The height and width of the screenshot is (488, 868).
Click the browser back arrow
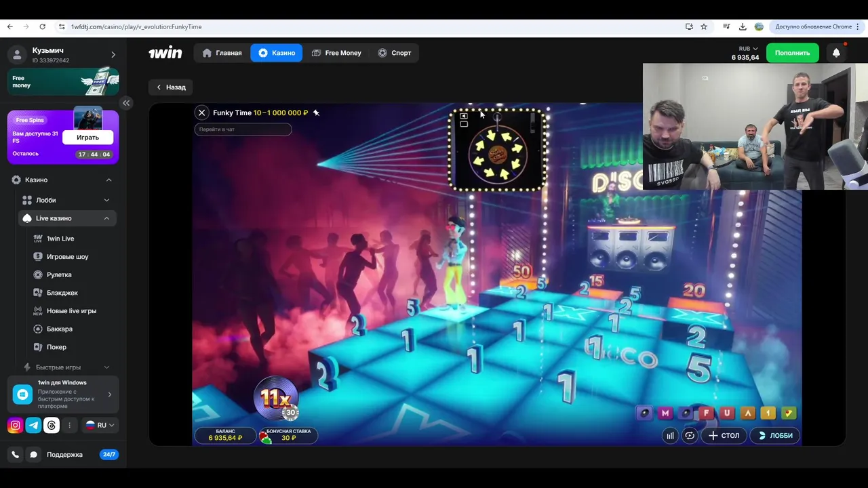tap(9, 26)
